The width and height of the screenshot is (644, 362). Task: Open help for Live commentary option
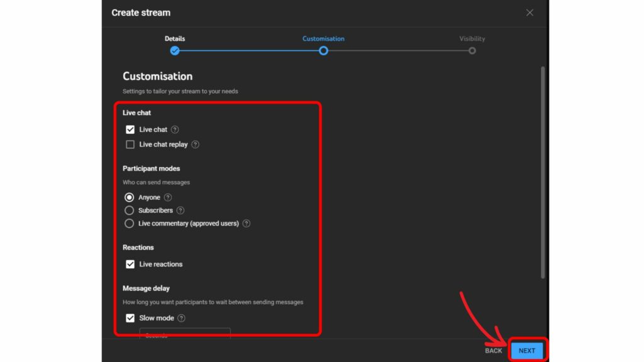coord(247,224)
